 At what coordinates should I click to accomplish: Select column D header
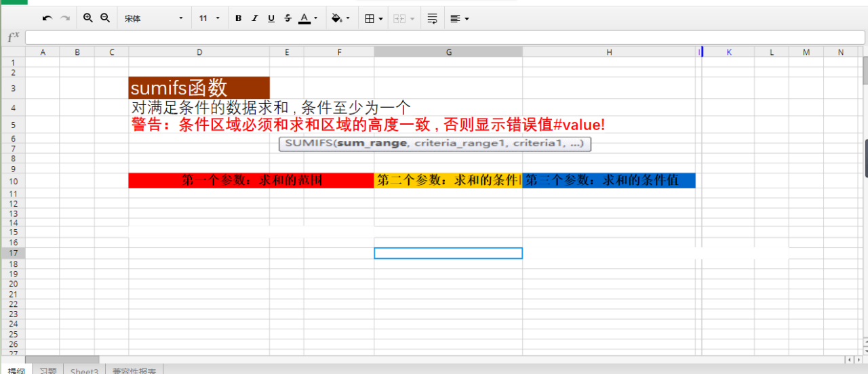point(199,52)
